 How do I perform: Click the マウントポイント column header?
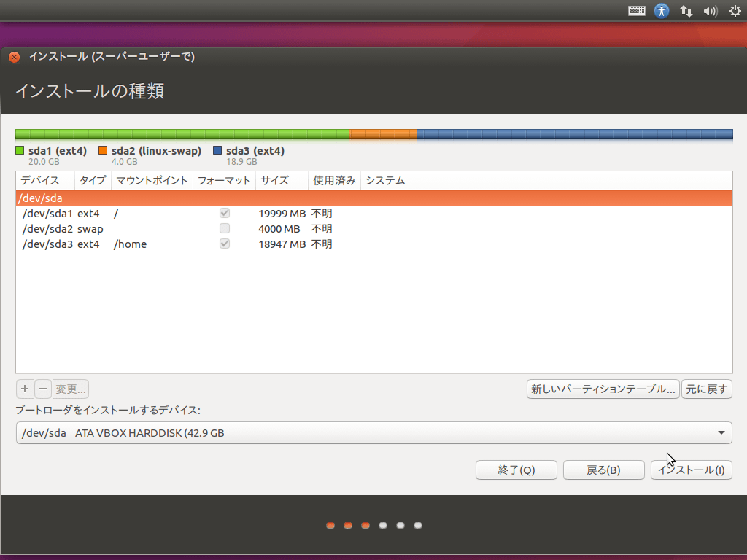152,181
